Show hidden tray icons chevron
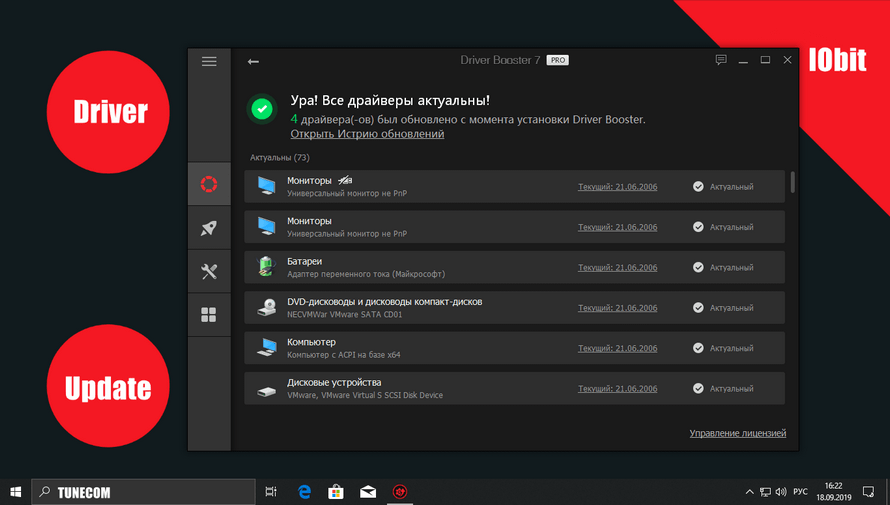 (749, 492)
